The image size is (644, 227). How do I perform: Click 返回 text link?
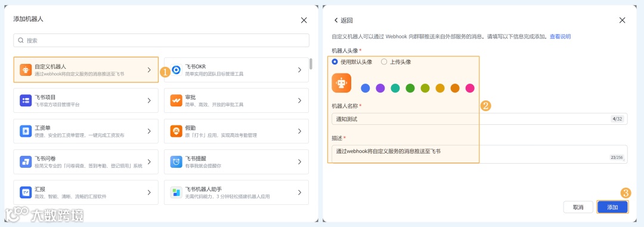click(x=346, y=20)
